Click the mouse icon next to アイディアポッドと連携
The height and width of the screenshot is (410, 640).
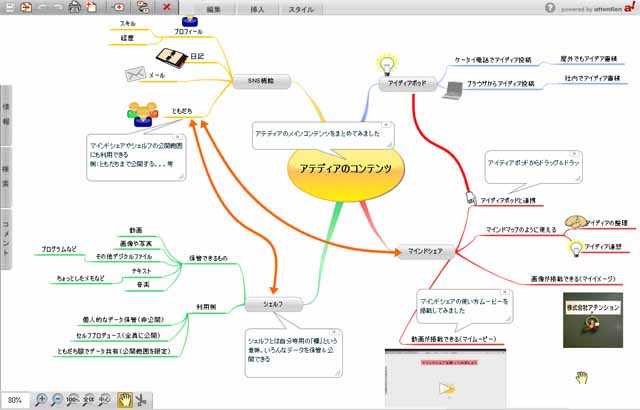(471, 197)
